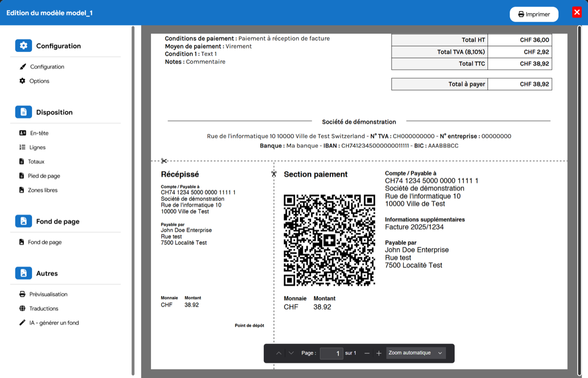
Task: Click the Total TTC label cell
Action: point(440,63)
